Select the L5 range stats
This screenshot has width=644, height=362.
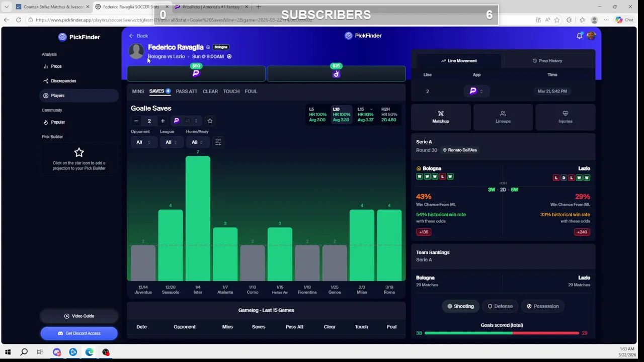pyautogui.click(x=317, y=115)
